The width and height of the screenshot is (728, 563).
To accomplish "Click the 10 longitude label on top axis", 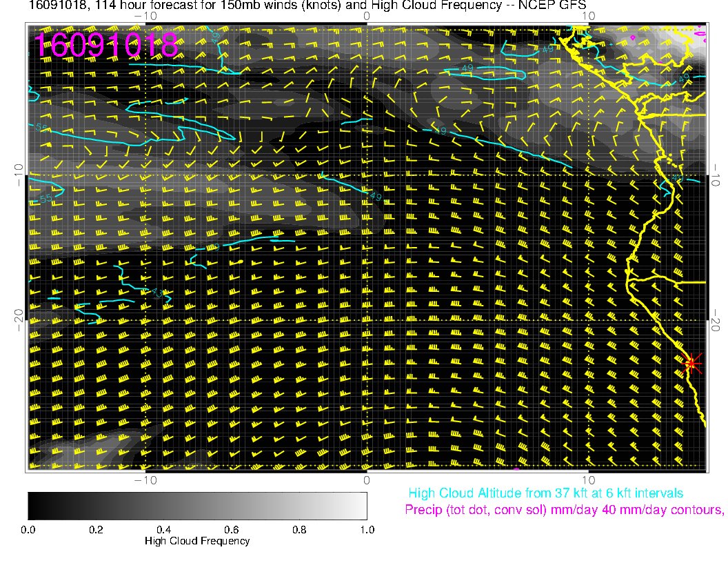I will coord(588,15).
